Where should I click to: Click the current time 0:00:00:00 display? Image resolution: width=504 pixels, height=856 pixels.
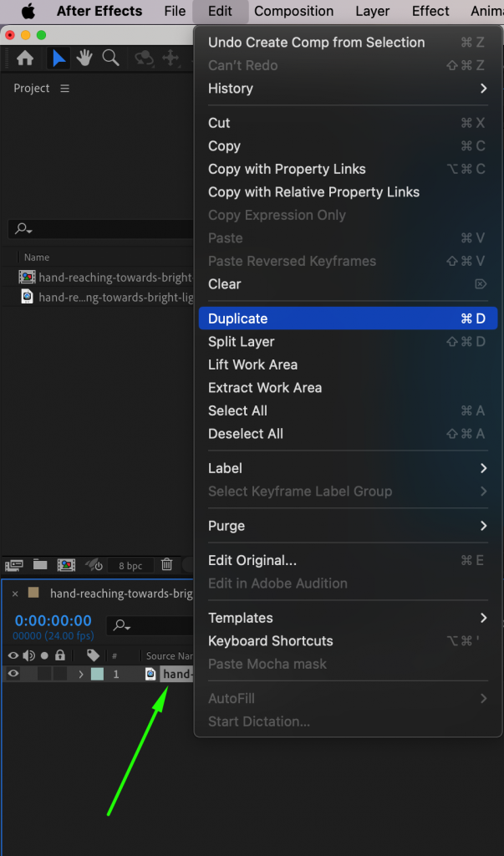coord(53,621)
